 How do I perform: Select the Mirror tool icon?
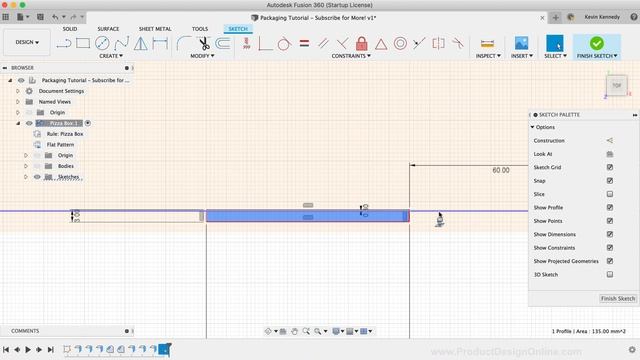(x=140, y=43)
